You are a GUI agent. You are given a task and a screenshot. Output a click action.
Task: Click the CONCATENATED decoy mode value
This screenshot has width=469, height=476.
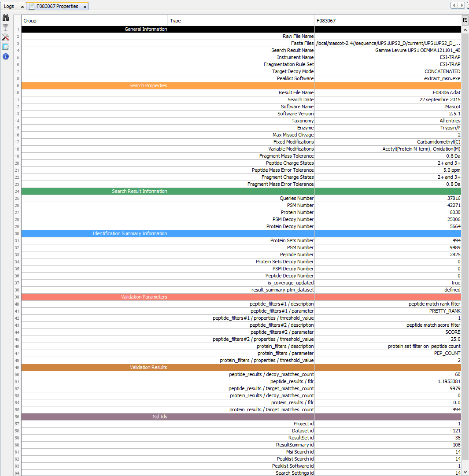pyautogui.click(x=388, y=71)
